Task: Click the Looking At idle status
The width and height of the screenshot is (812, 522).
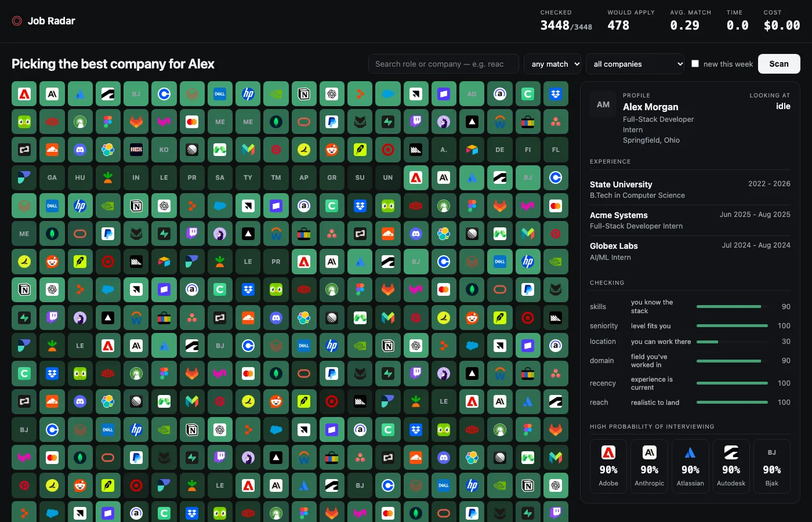Action: (x=783, y=106)
